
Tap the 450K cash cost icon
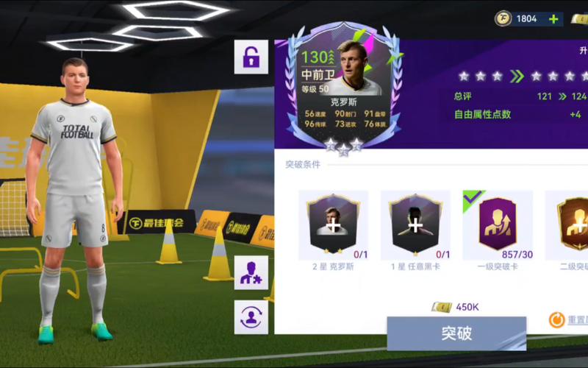tap(442, 307)
